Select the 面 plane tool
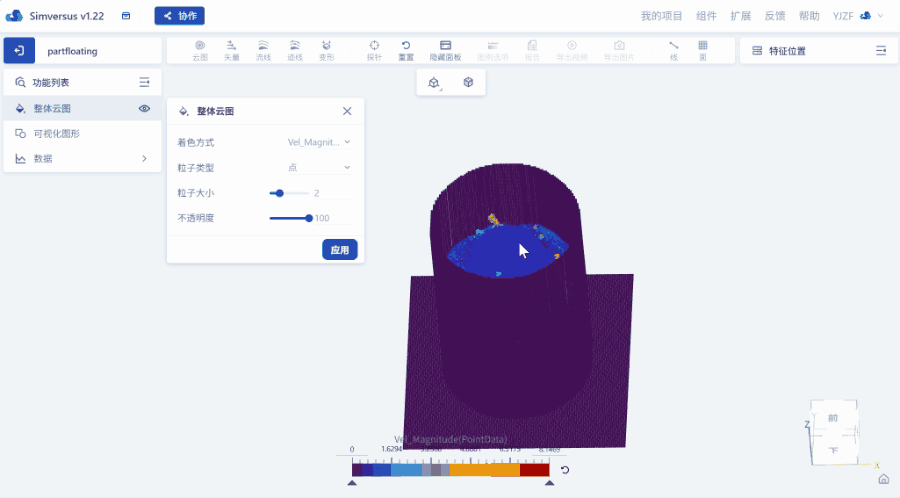The height and width of the screenshot is (498, 900). (x=703, y=50)
